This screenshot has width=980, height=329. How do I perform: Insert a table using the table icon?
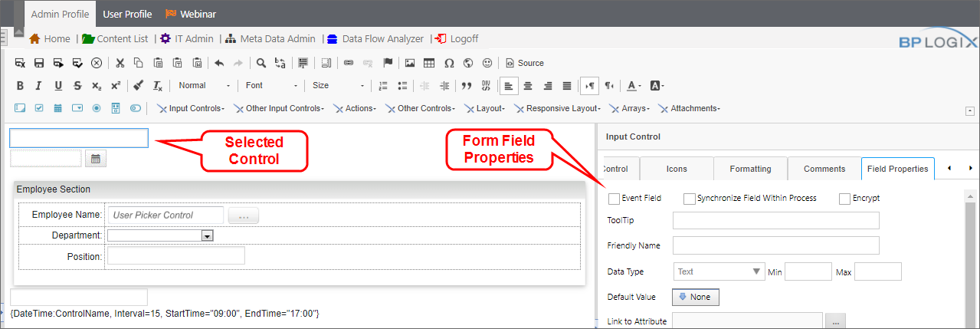pyautogui.click(x=429, y=63)
